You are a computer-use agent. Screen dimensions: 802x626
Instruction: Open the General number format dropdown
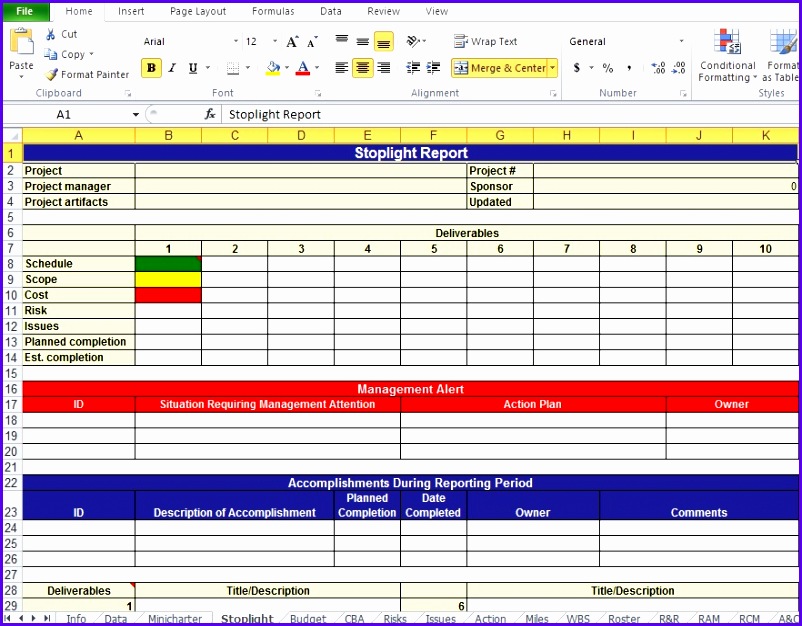coord(620,41)
